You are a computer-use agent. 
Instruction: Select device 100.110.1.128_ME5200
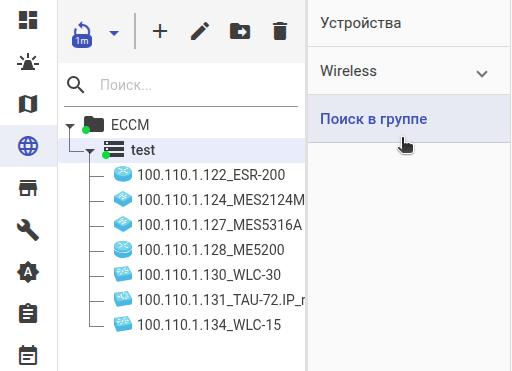pyautogui.click(x=211, y=250)
